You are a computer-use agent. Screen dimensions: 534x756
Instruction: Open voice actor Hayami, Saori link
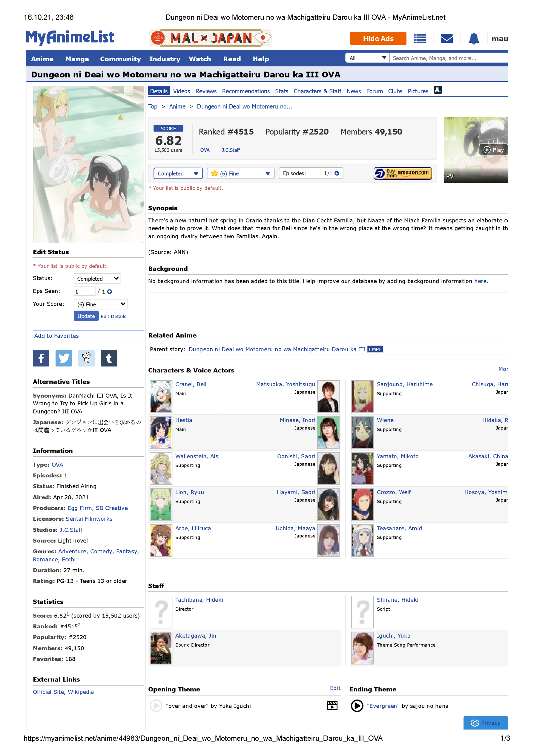click(x=296, y=492)
